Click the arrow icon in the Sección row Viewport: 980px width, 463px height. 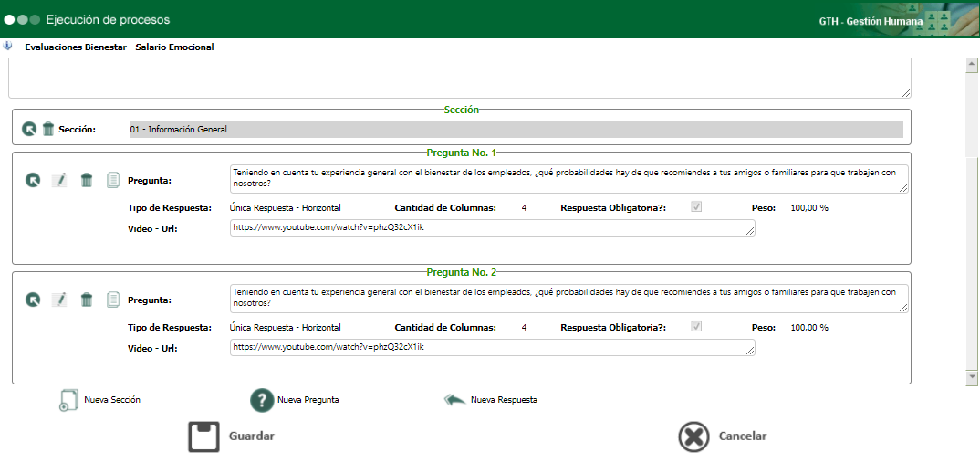(29, 129)
